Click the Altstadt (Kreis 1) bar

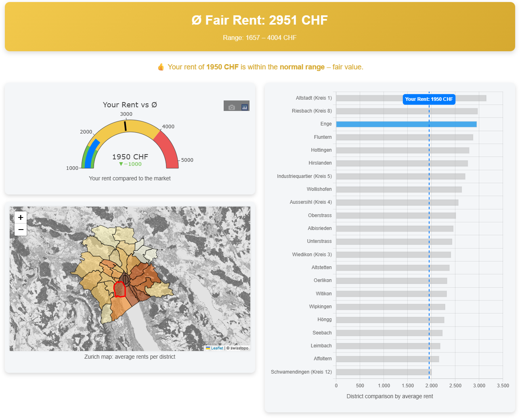pyautogui.click(x=411, y=98)
